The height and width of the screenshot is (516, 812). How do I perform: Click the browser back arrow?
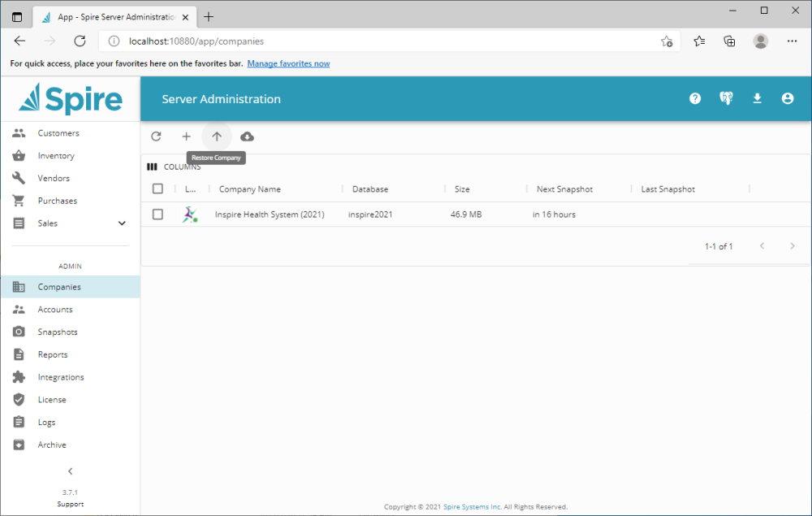point(19,41)
